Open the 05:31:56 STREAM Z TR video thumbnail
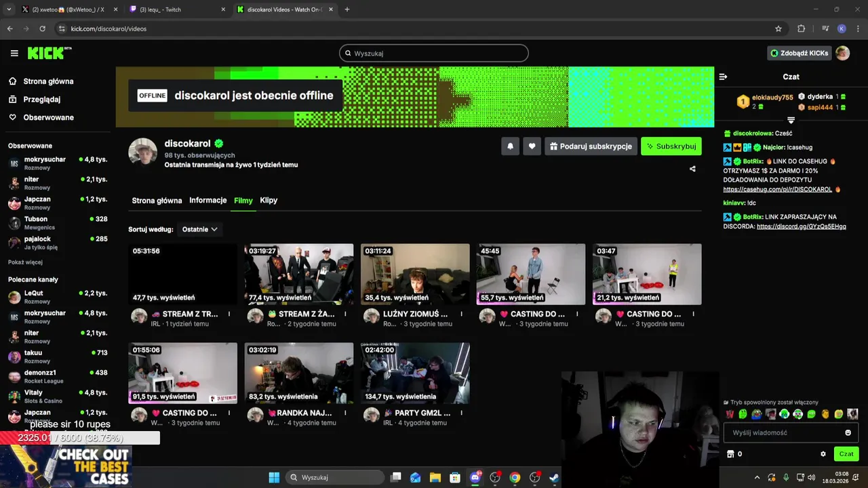This screenshot has height=488, width=868. (183, 274)
